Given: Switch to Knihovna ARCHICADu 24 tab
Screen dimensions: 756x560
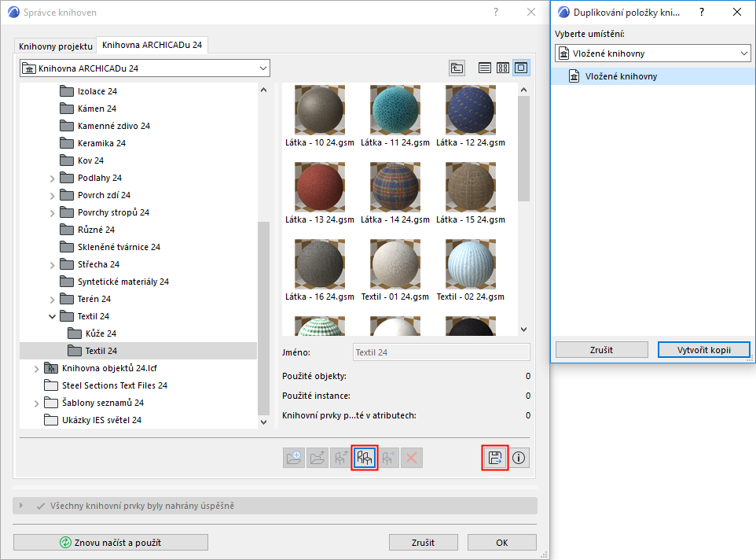Looking at the screenshot, I should pyautogui.click(x=152, y=45).
